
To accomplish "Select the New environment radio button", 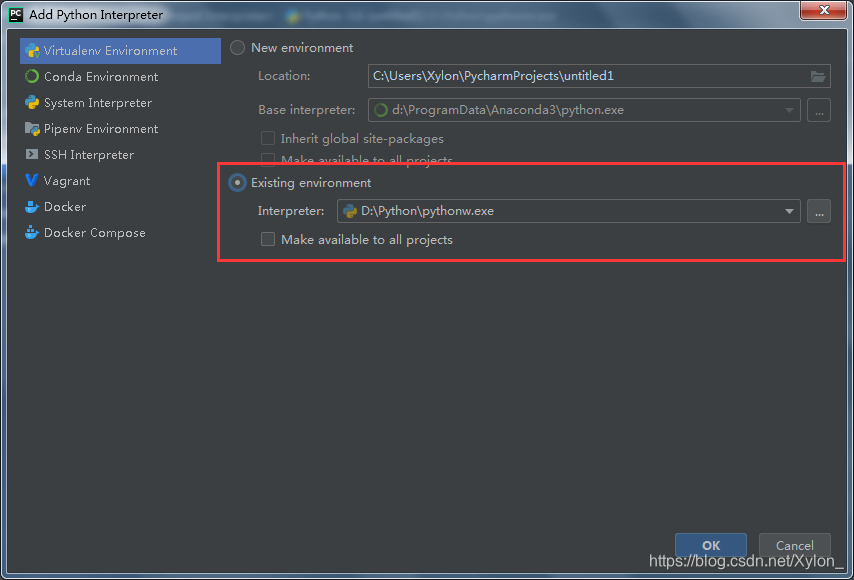I will coord(236,47).
